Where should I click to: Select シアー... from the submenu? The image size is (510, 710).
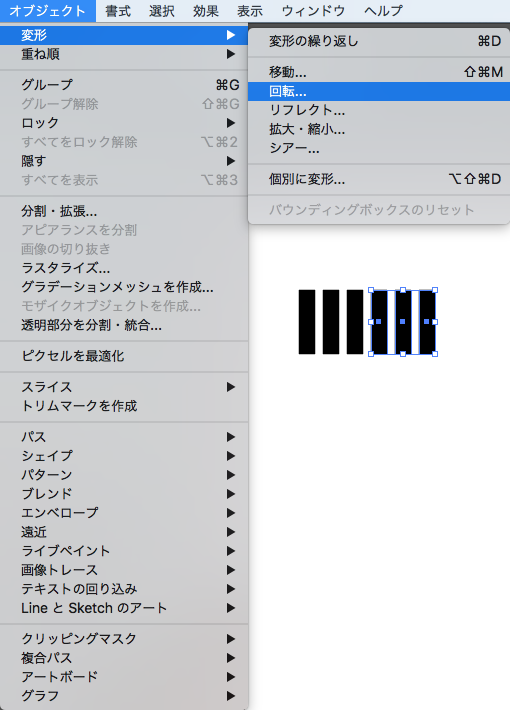(x=379, y=149)
